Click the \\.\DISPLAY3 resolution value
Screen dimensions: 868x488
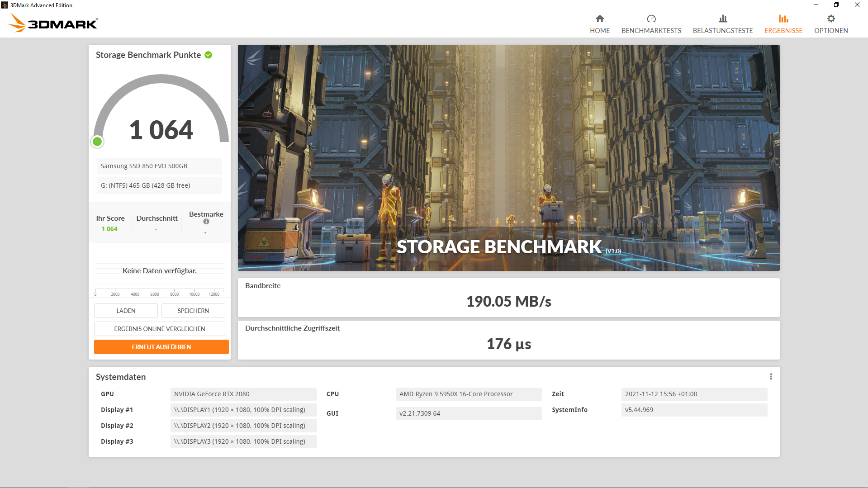coord(243,441)
